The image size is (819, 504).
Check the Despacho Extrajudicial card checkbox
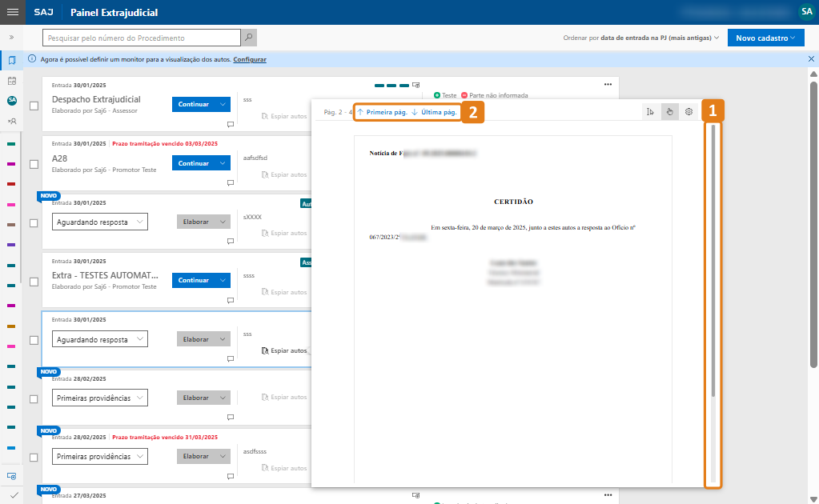tap(34, 106)
